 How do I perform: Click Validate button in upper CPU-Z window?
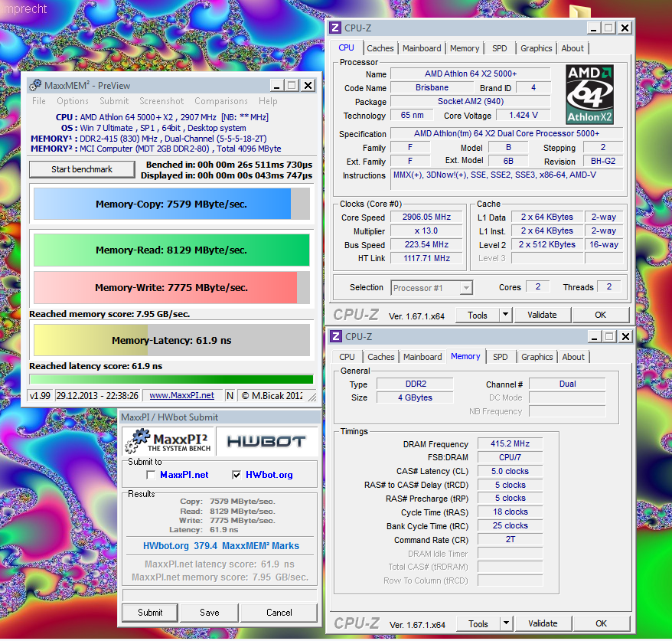(x=542, y=316)
